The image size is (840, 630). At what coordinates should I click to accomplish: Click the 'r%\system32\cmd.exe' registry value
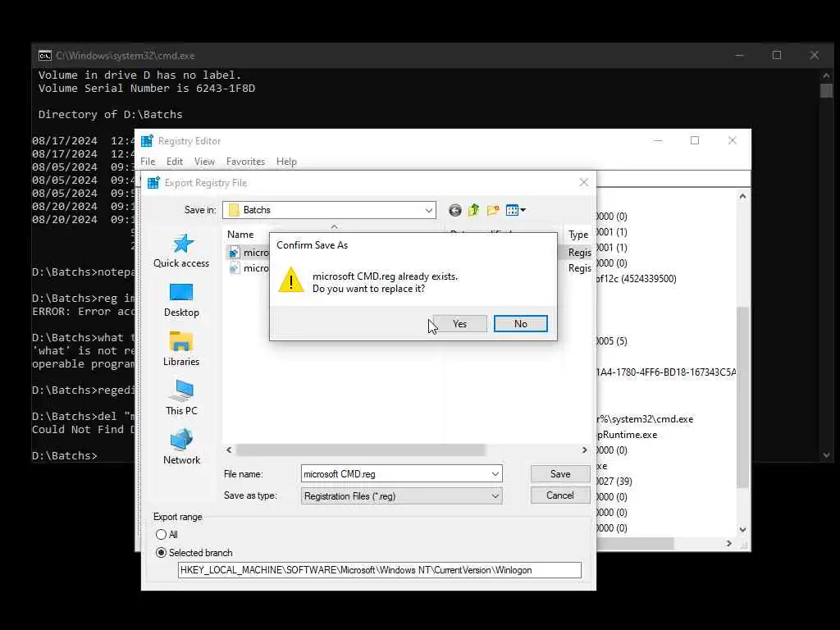click(x=645, y=419)
